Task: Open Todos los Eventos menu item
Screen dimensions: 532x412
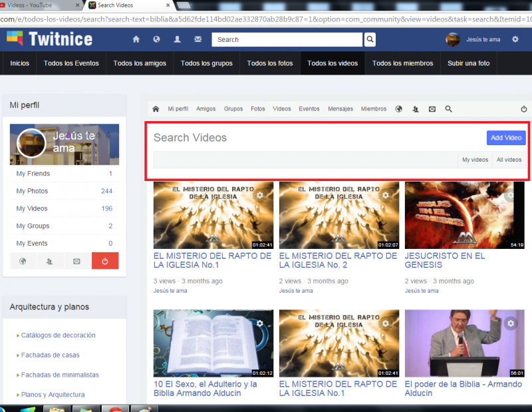Action: tap(71, 63)
